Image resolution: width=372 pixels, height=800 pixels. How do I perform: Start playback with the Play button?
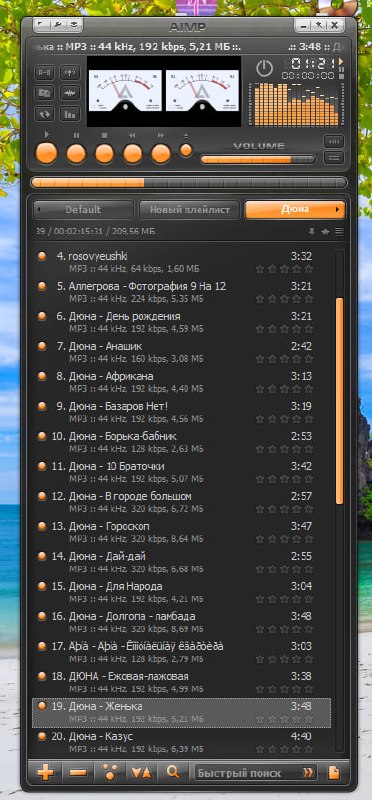47,153
